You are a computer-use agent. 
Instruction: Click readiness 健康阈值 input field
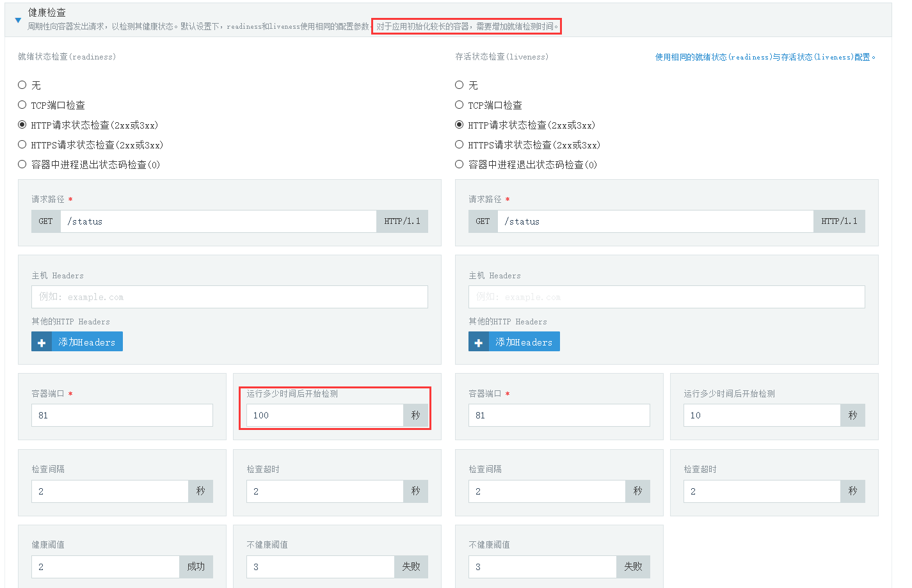pyautogui.click(x=105, y=567)
